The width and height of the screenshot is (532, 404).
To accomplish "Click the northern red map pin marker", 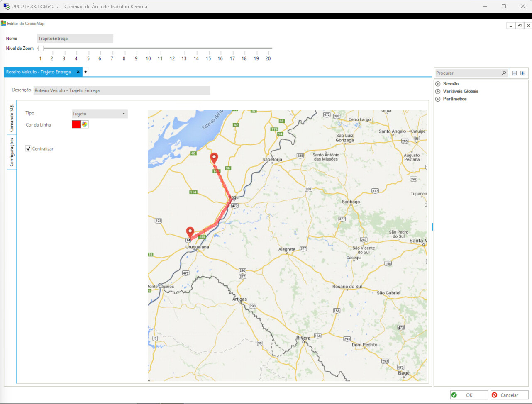I will [214, 158].
